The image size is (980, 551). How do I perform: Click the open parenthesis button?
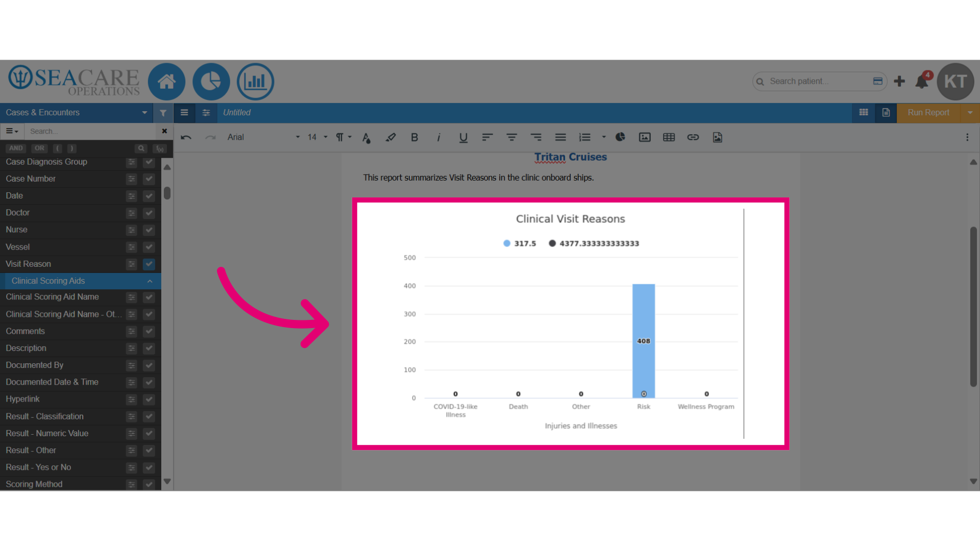[58, 148]
